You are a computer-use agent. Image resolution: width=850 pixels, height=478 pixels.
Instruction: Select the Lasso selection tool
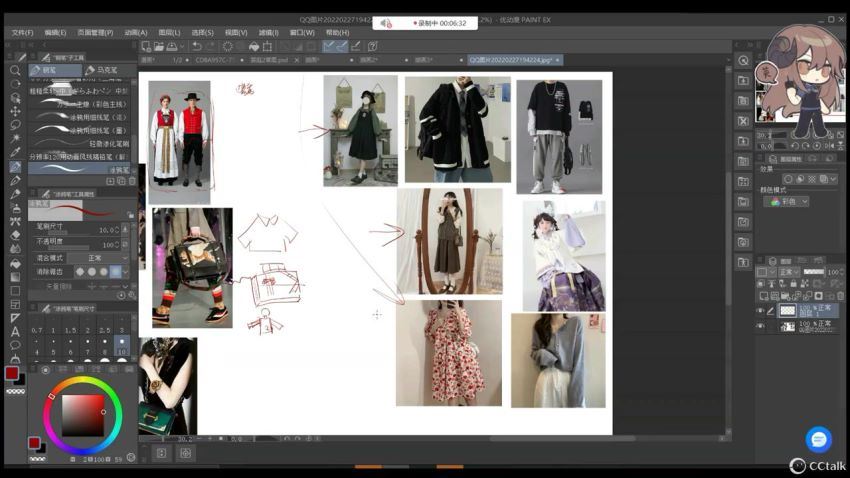[x=15, y=125]
